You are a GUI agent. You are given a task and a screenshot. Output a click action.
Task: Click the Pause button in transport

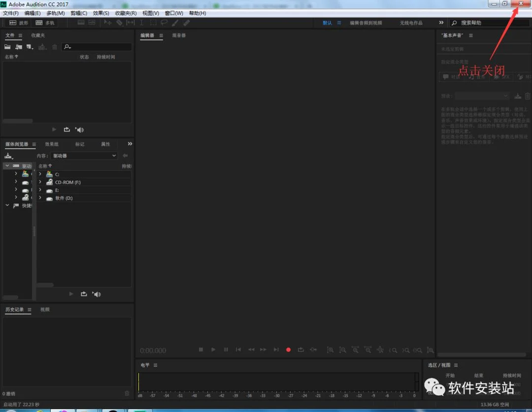[226, 349]
